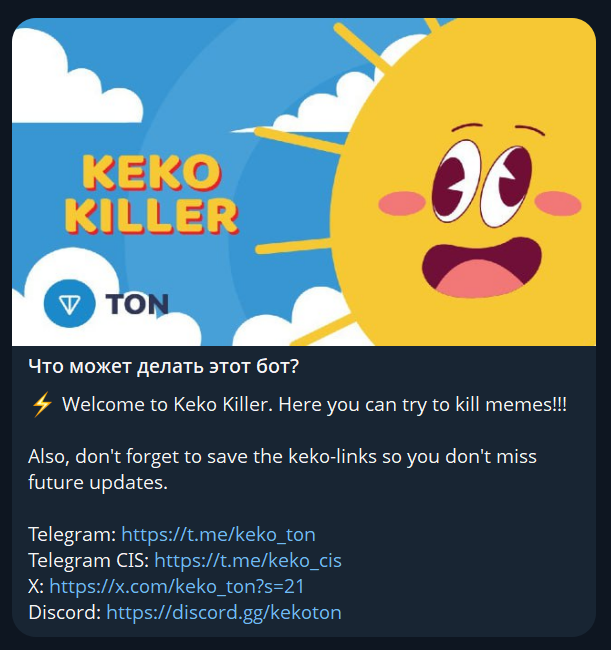
Task: Open the discord.gg/kekoton invite link
Action: [x=224, y=612]
